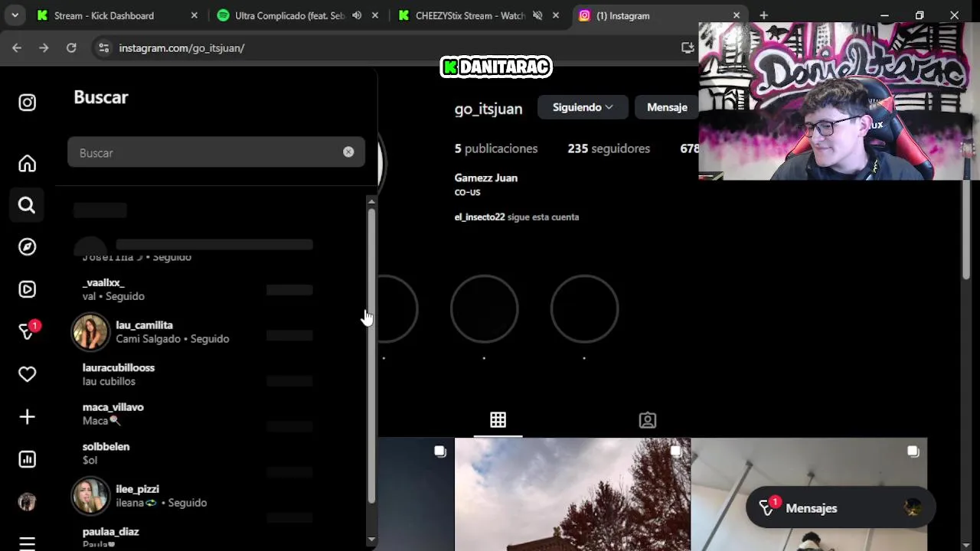Image resolution: width=980 pixels, height=551 pixels.
Task: Reload the Instagram page
Action: point(71,47)
